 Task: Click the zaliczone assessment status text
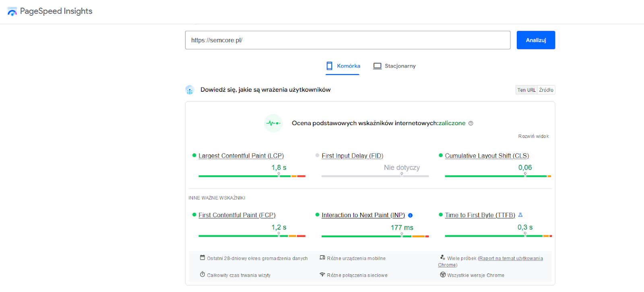point(452,123)
